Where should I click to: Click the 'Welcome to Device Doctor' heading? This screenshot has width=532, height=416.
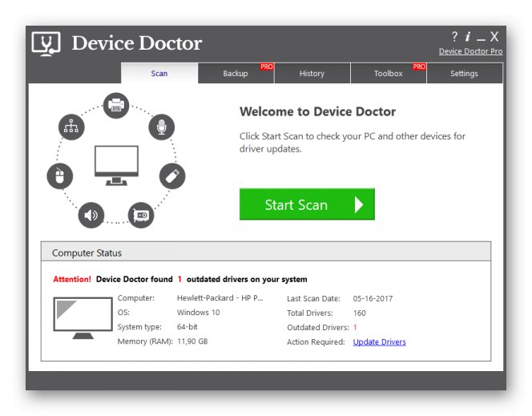coord(317,111)
